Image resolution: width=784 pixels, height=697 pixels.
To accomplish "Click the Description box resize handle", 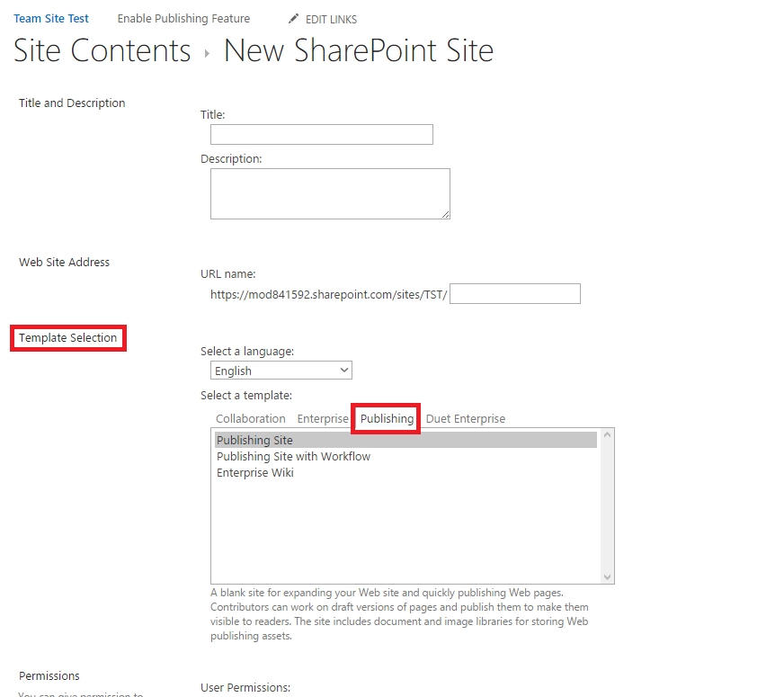I will pos(446,215).
